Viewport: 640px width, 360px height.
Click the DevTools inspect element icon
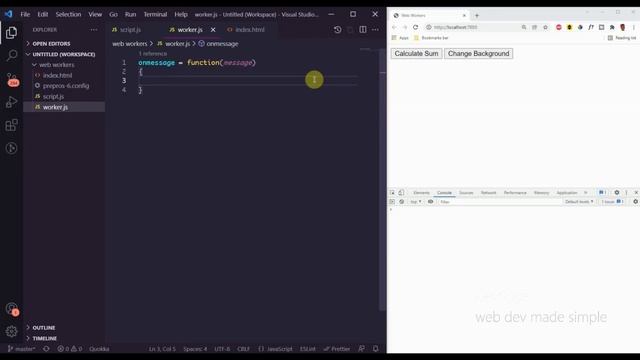(x=392, y=192)
